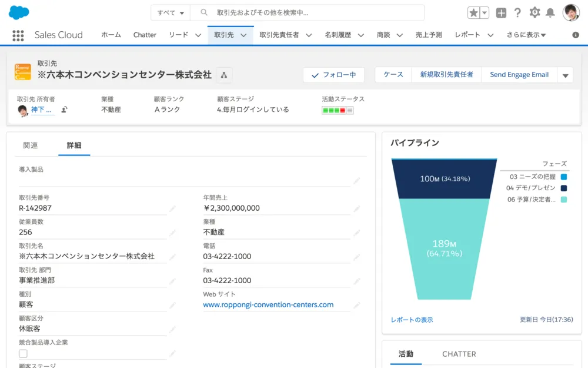Edit the 年間売上 field pencil icon

click(356, 208)
